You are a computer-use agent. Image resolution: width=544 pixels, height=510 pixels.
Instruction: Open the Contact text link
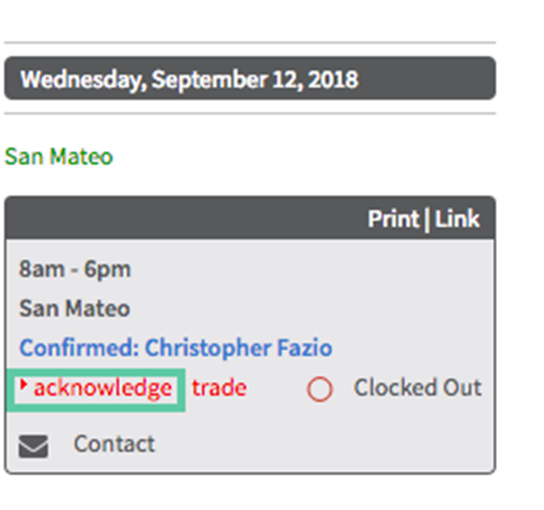(114, 444)
